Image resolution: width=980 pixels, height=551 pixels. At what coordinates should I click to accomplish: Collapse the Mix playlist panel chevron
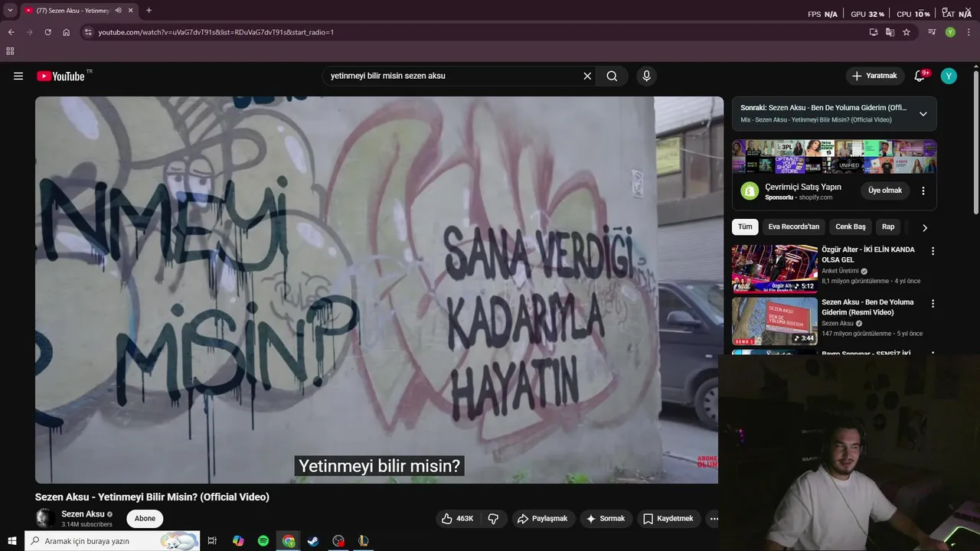click(x=923, y=113)
